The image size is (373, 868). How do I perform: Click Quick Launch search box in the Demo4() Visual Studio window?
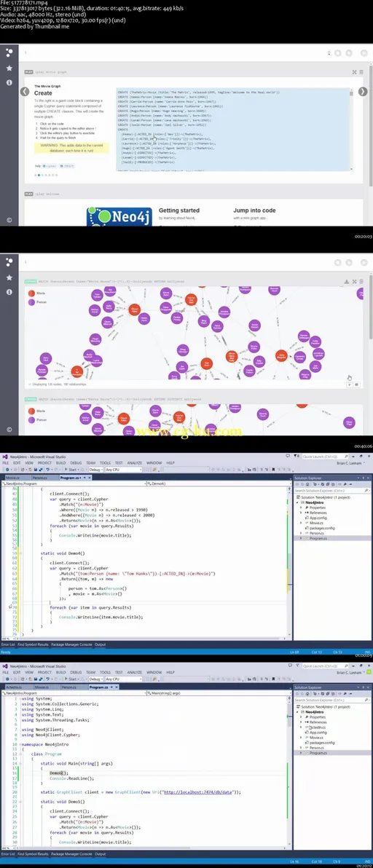click(327, 457)
